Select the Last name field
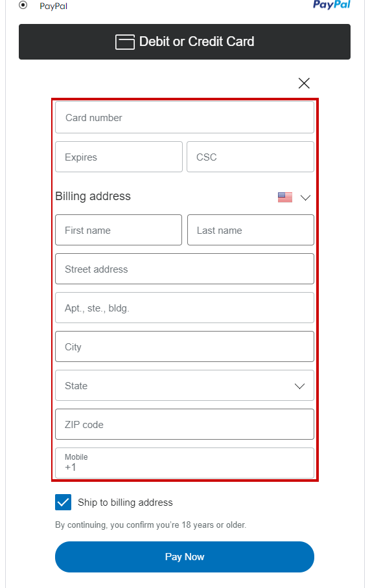Screen dimensions: 370x588 click(251, 230)
